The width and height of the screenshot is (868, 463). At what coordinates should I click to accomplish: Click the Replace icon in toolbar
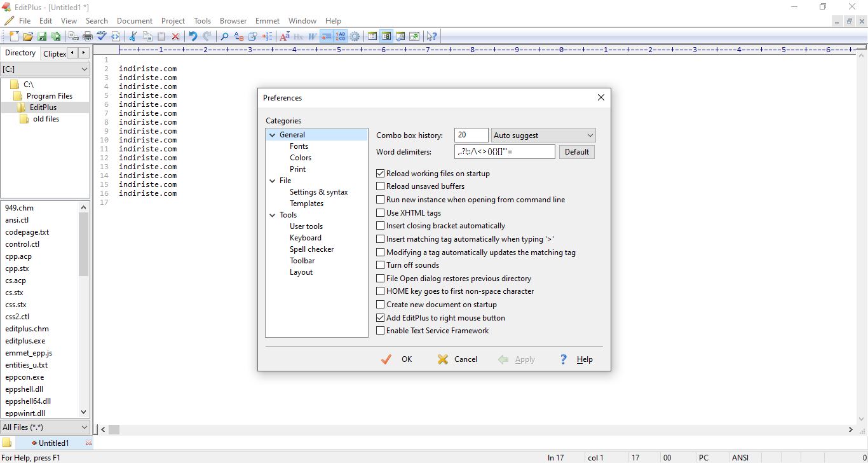[239, 36]
